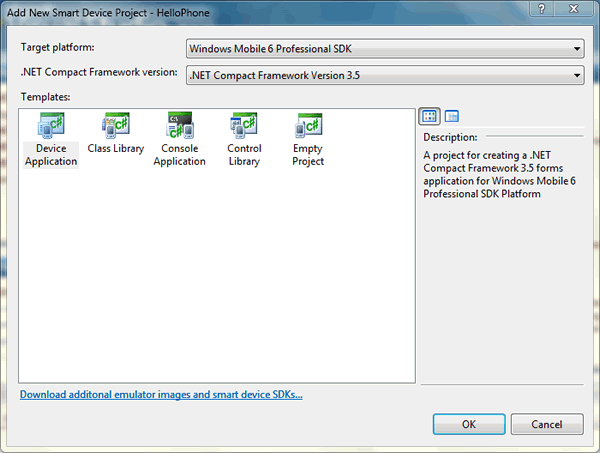Viewport: 600px width, 453px height.
Task: Click the project description paragraph text
Action: pyautogui.click(x=499, y=174)
